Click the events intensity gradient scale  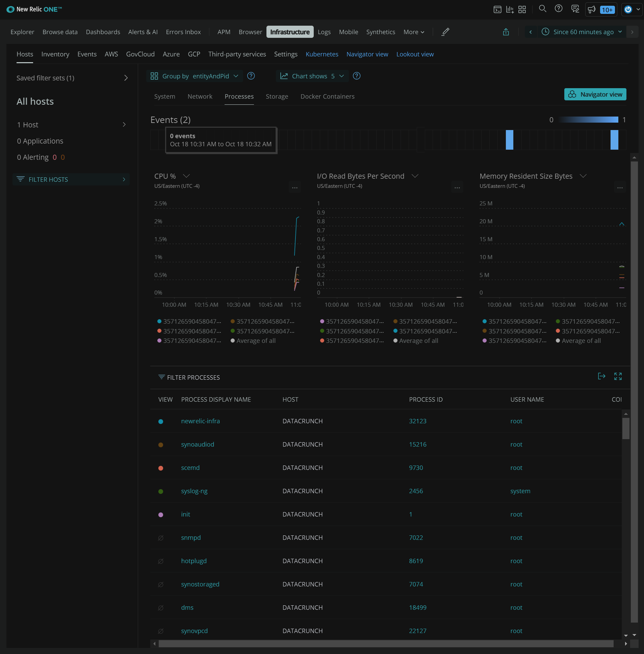coord(588,120)
